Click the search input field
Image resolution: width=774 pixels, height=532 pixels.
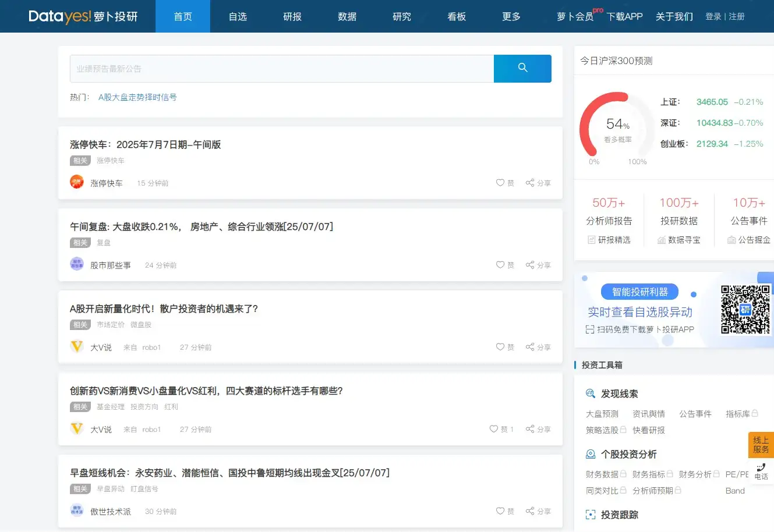[280, 68]
